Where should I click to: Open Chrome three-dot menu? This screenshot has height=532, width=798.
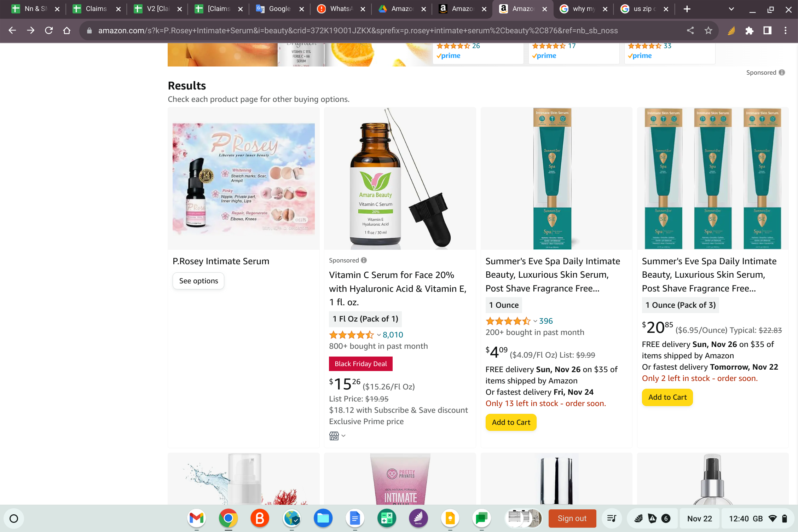click(785, 30)
